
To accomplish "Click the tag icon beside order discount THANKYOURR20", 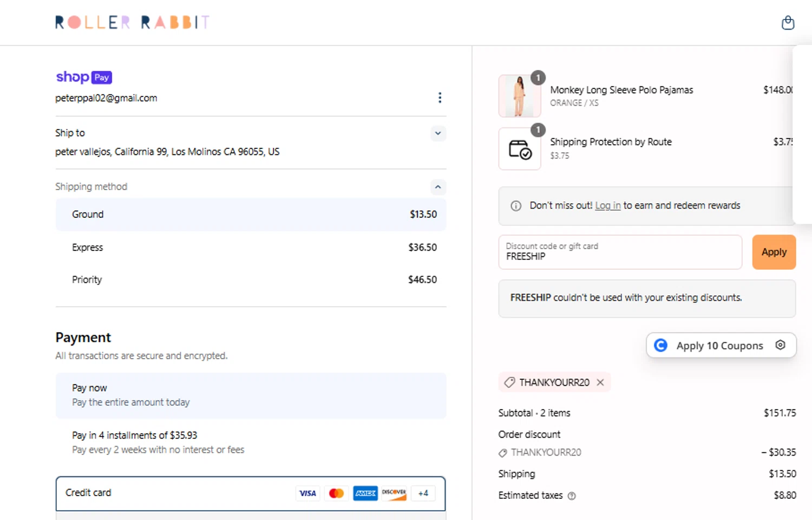I will pyautogui.click(x=503, y=453).
